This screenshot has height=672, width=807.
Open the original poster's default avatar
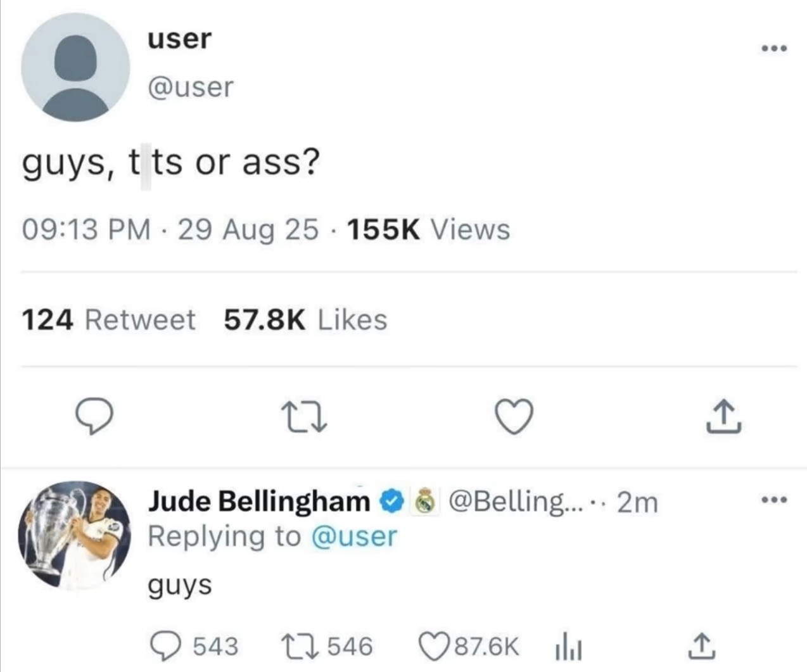75,67
